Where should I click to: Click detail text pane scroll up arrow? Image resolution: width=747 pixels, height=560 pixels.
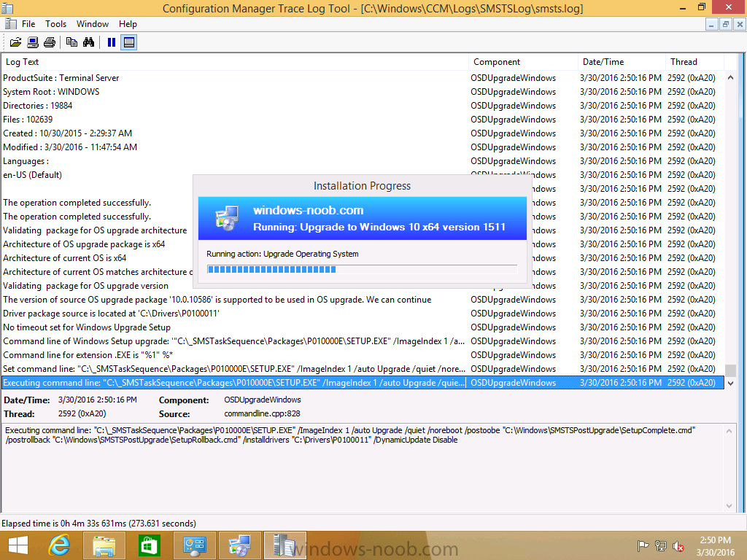(x=729, y=431)
